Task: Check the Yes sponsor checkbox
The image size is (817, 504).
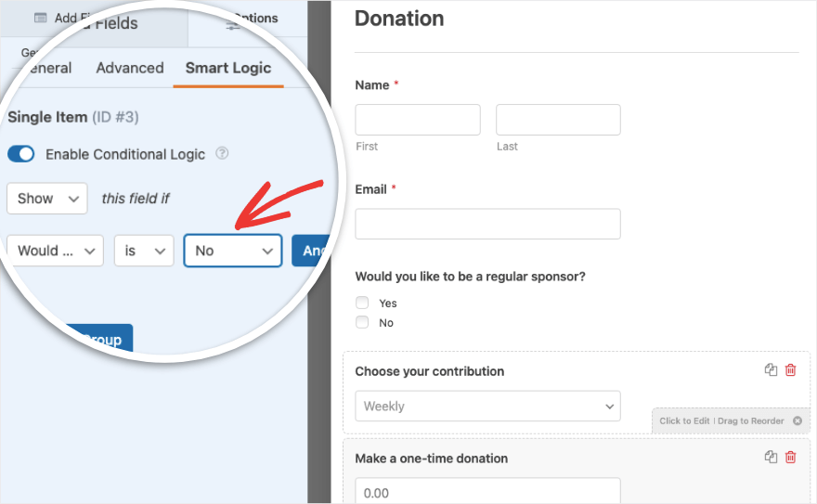Action: (x=362, y=304)
